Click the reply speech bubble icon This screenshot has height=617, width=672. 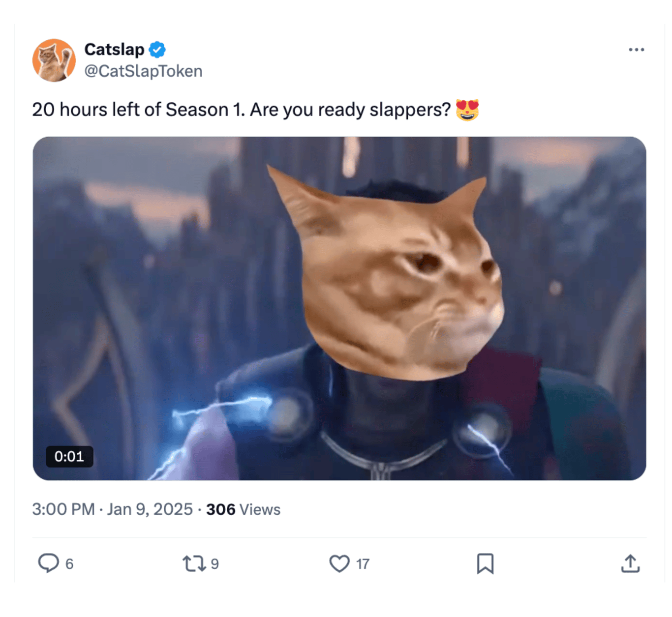[48, 563]
